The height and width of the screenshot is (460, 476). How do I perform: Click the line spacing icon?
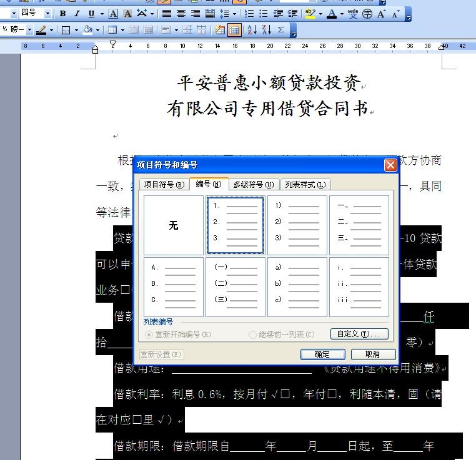pyautogui.click(x=225, y=14)
